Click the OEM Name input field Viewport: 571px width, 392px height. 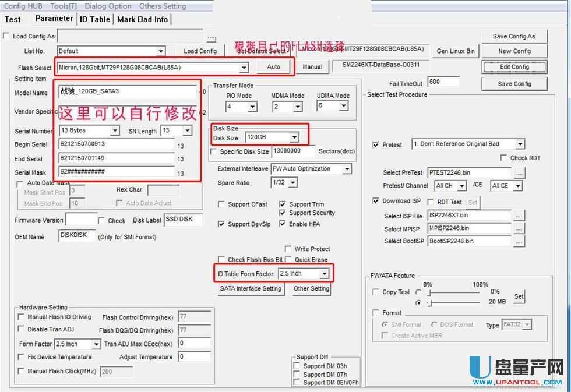(77, 235)
